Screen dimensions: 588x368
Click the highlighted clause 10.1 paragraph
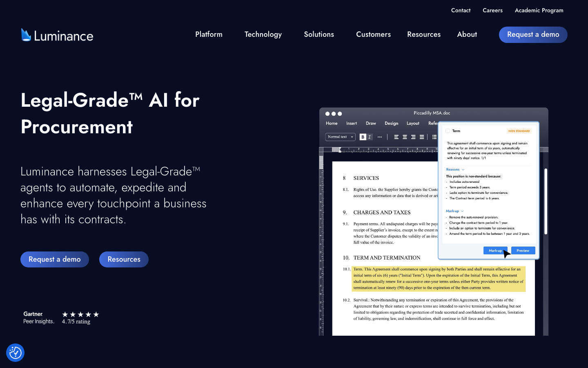[439, 278]
